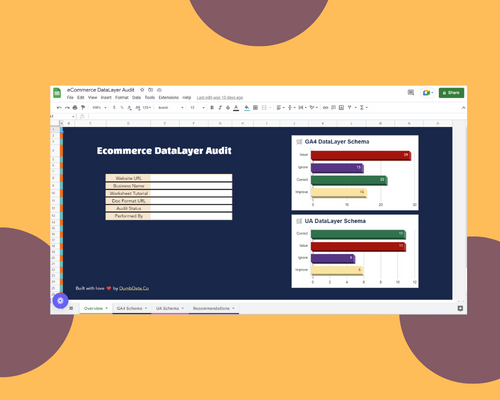Open the name box dropdown
Viewport: 500px width, 400px height.
(x=73, y=116)
